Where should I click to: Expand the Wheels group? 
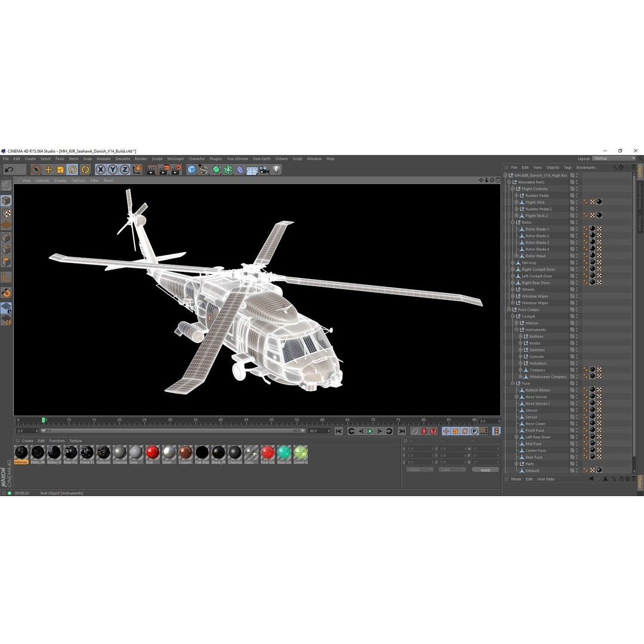click(x=513, y=290)
